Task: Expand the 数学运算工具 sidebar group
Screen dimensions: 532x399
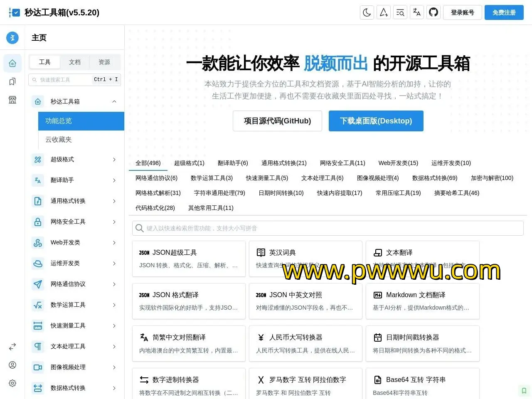Action: pos(114,305)
